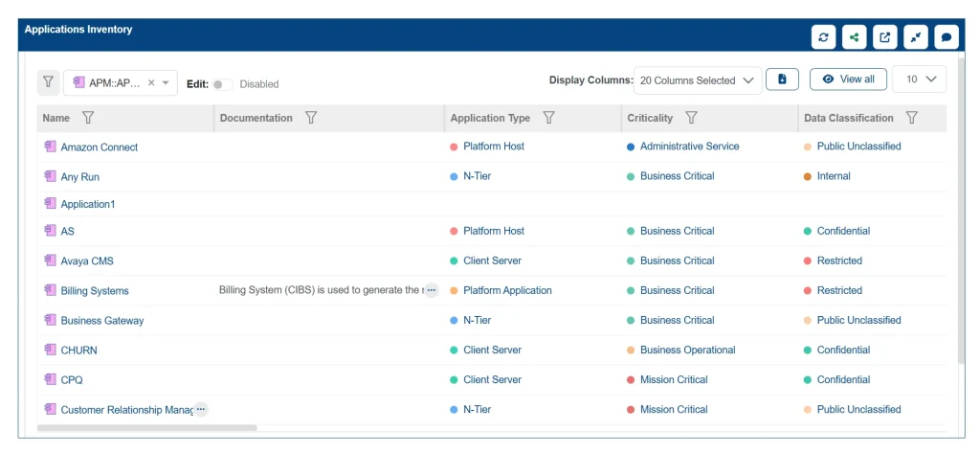Open the Application1 link

(x=88, y=204)
